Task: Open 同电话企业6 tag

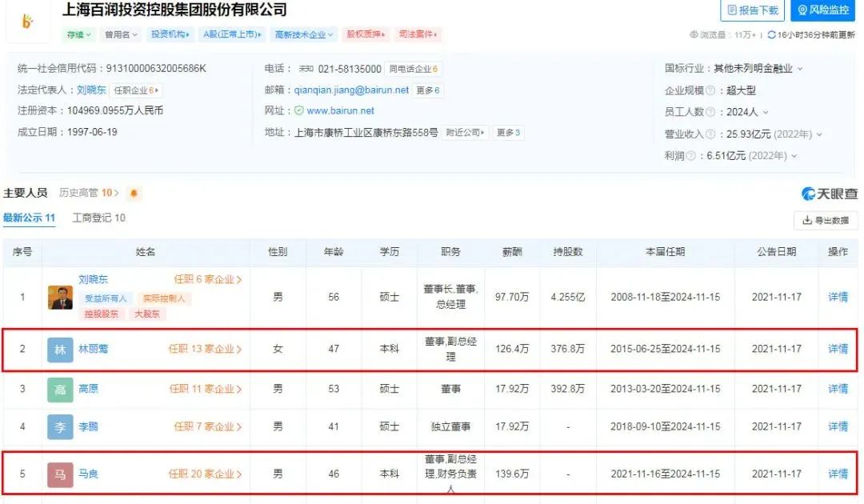Action: click(414, 69)
